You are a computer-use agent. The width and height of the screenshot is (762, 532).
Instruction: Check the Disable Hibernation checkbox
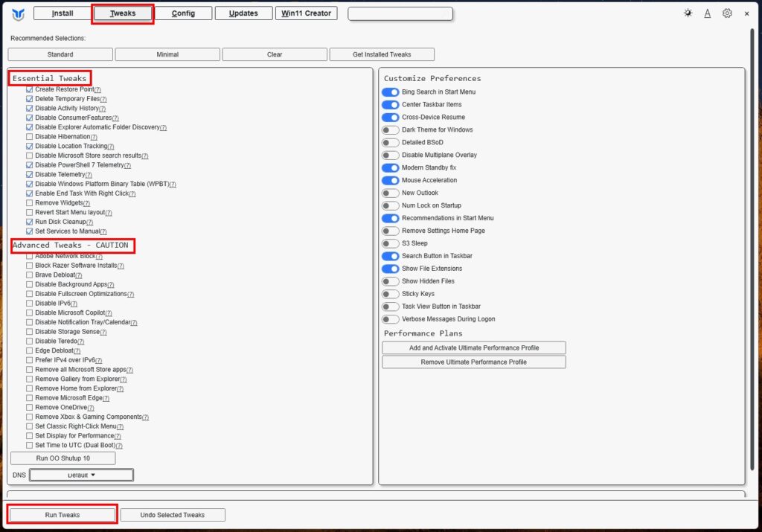pyautogui.click(x=30, y=137)
